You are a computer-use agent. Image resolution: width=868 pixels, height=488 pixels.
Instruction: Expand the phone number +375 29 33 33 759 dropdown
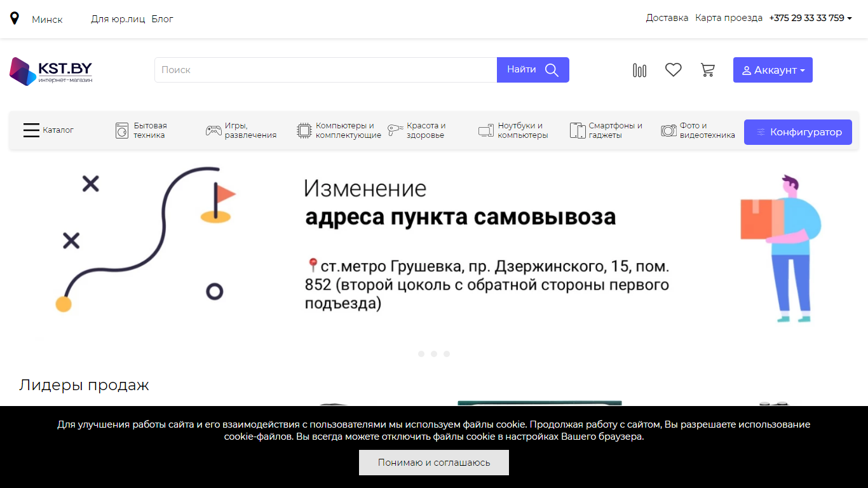point(810,18)
